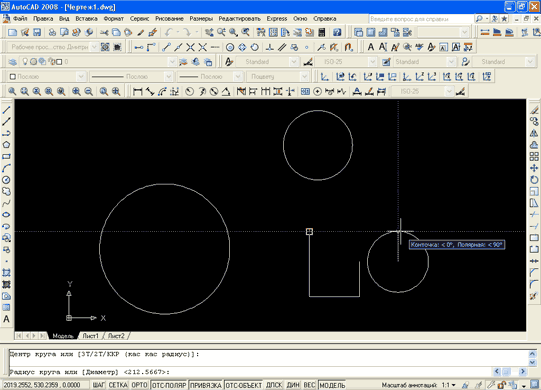
Task: Click the Zoom Out minus magnifier icon
Action: (x=89, y=91)
